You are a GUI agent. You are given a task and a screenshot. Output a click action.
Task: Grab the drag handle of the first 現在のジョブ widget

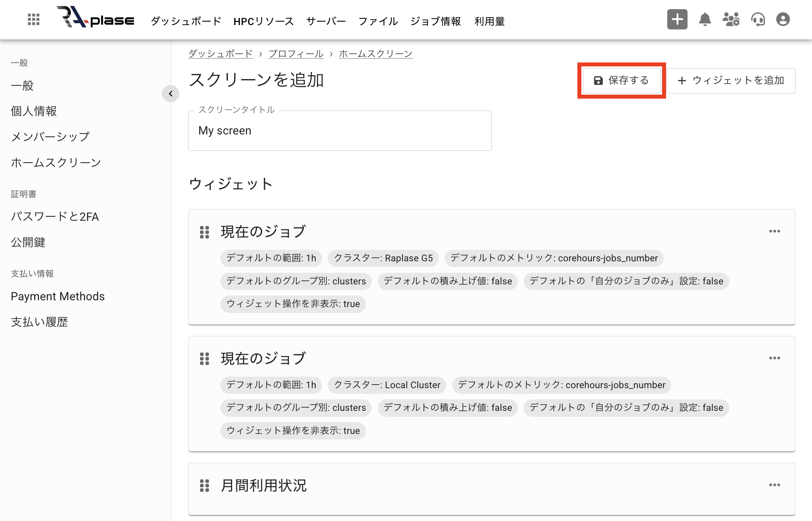coord(205,232)
